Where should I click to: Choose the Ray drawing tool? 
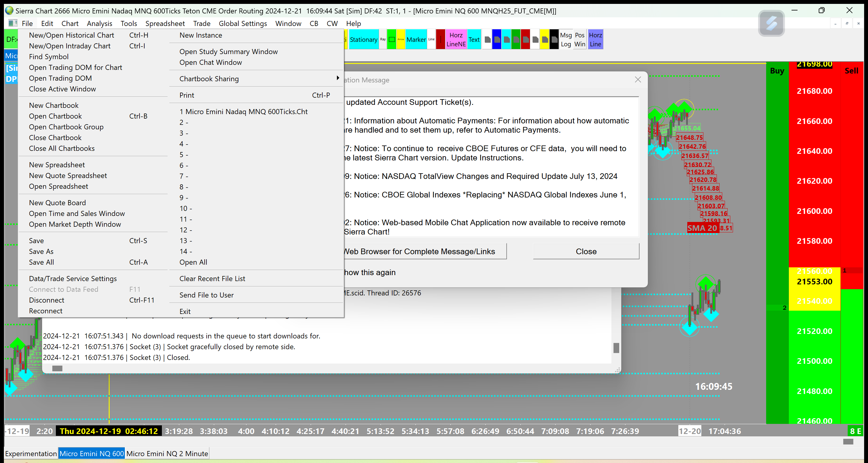tap(383, 39)
